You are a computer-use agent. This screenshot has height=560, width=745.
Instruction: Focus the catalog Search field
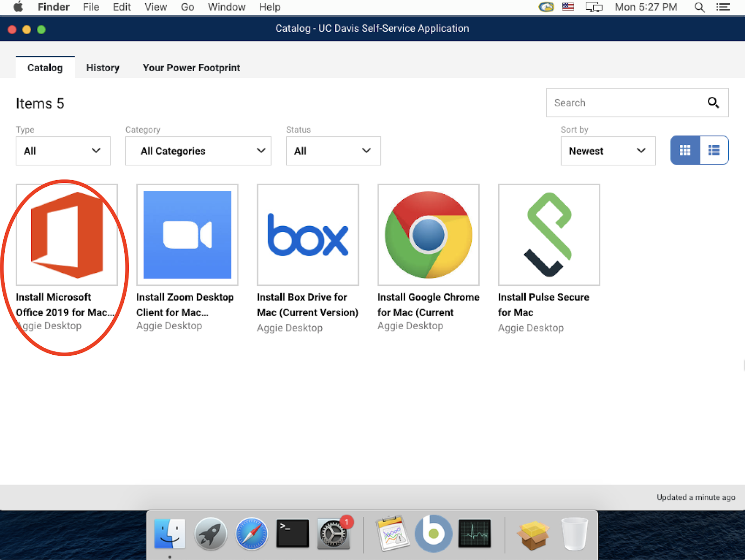tap(637, 102)
